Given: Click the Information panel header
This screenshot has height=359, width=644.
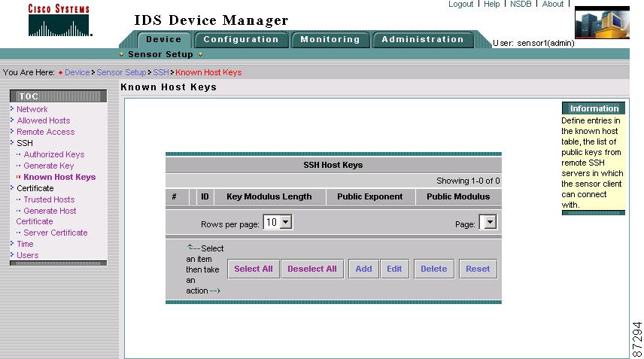Looking at the screenshot, I should pos(594,108).
